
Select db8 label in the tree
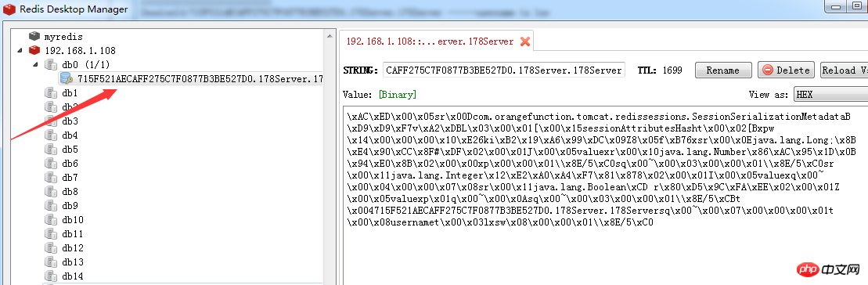(70, 192)
